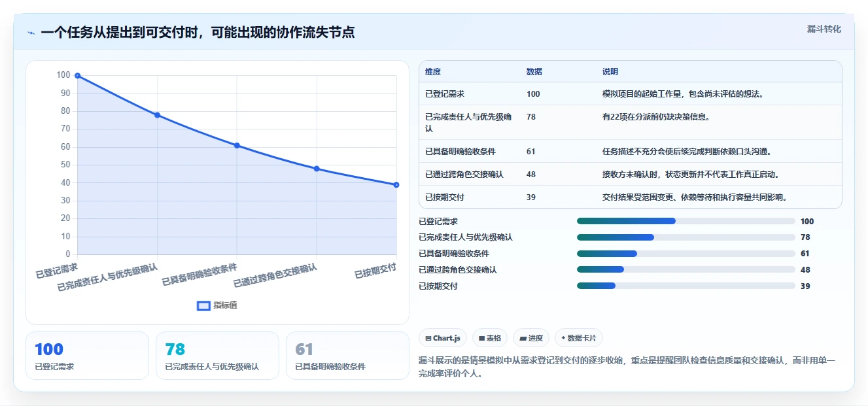Image resolution: width=868 pixels, height=406 pixels.
Task: Click the 指标值 legend color box
Action: click(204, 305)
